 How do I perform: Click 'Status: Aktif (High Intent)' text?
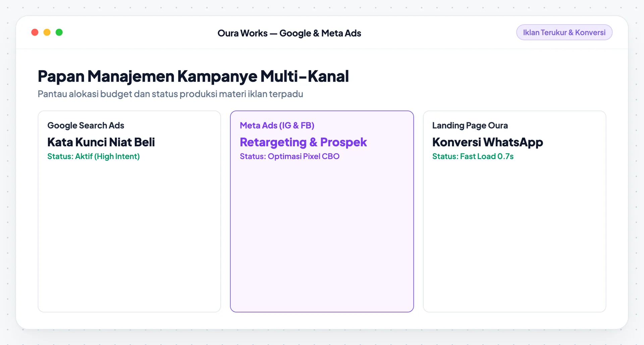pyautogui.click(x=94, y=156)
